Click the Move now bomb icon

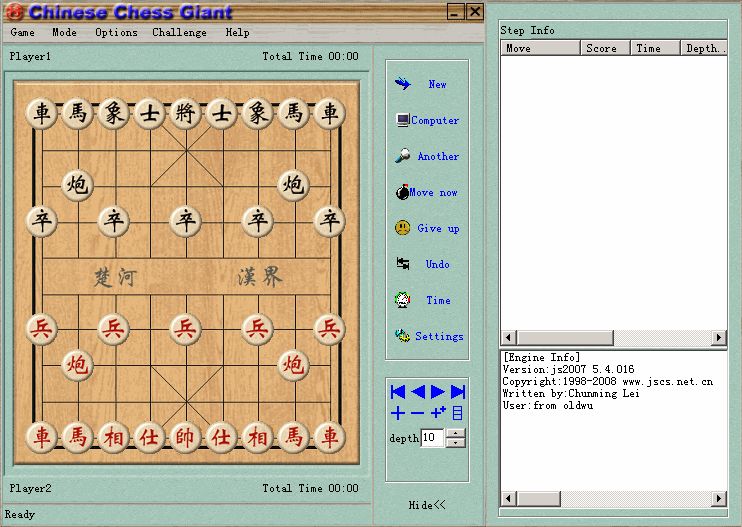click(402, 192)
